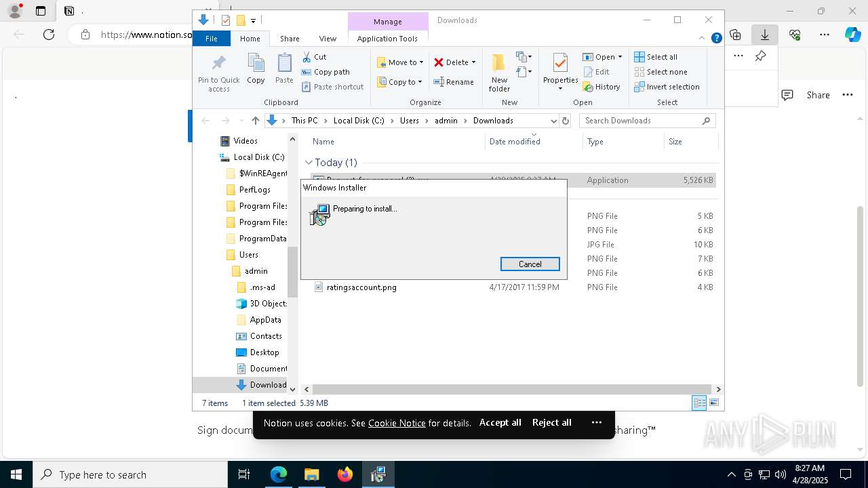Select the Home ribbon tab
This screenshot has height=488, width=868.
tap(250, 39)
